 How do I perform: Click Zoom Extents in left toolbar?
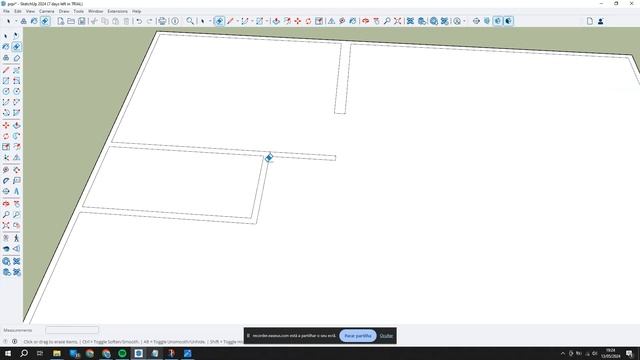pos(6,225)
